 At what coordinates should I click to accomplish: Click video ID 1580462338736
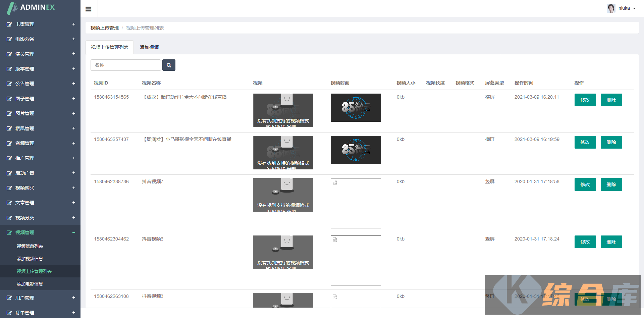point(111,181)
